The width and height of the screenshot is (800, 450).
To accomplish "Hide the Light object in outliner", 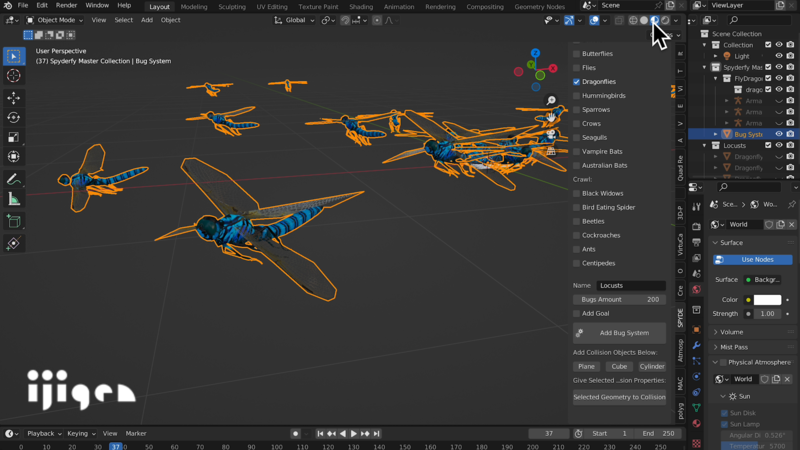I will [779, 56].
